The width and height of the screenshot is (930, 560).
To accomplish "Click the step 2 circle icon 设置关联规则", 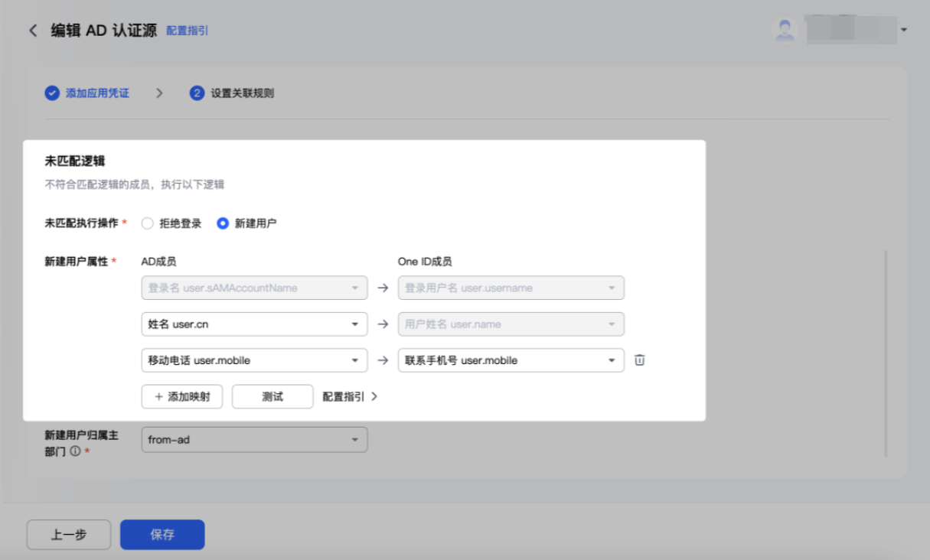I will pyautogui.click(x=197, y=93).
